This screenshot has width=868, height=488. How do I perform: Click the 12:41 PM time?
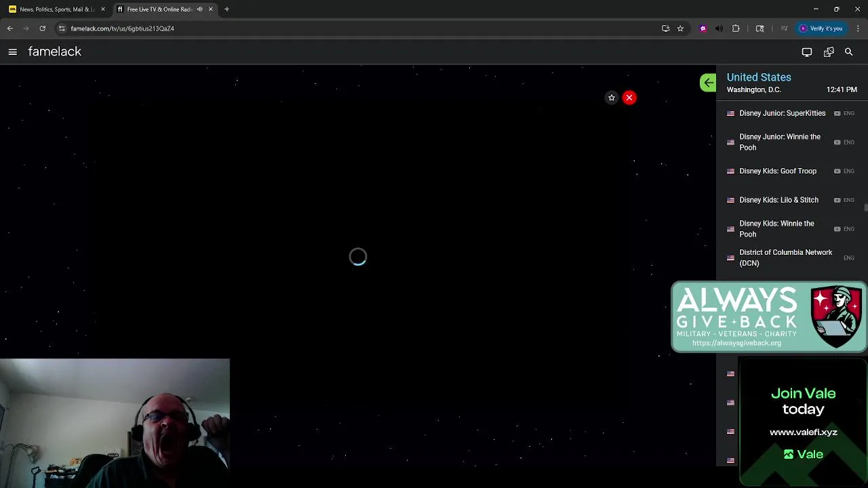pyautogui.click(x=842, y=89)
